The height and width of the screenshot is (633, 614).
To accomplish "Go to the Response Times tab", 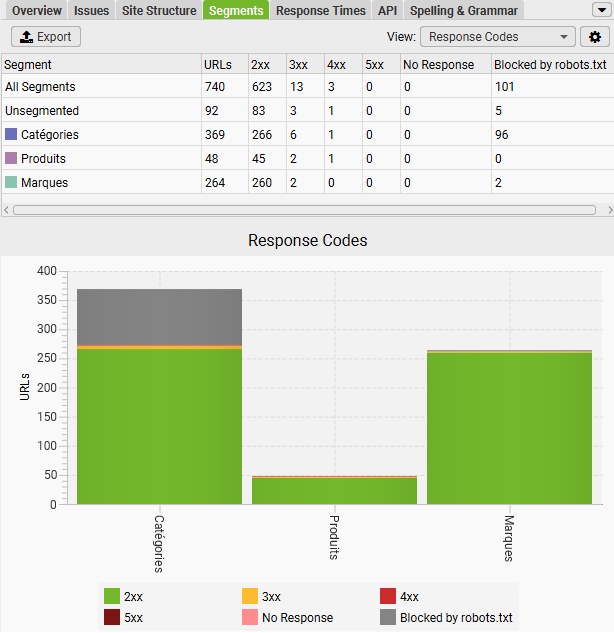I will point(320,11).
